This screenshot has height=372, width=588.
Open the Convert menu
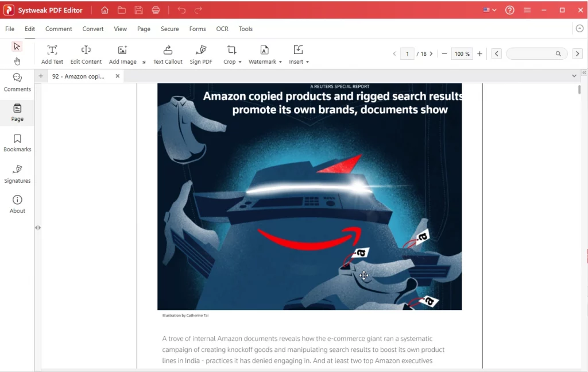click(92, 29)
